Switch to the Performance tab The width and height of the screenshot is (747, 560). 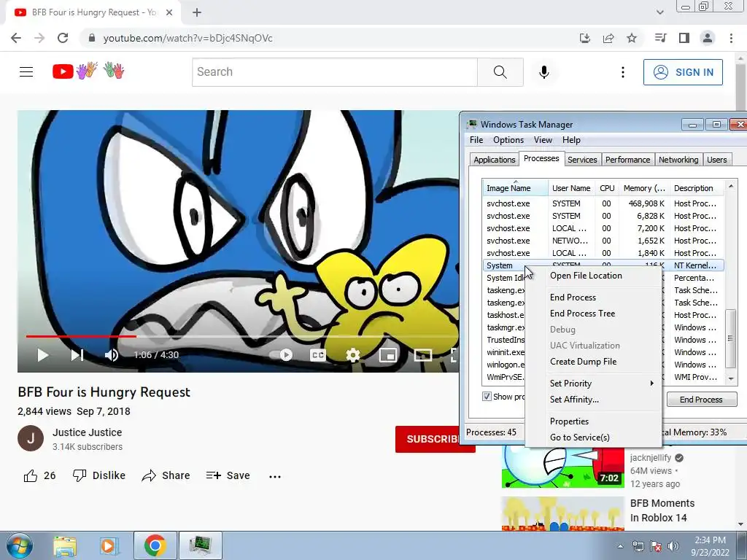[628, 160]
